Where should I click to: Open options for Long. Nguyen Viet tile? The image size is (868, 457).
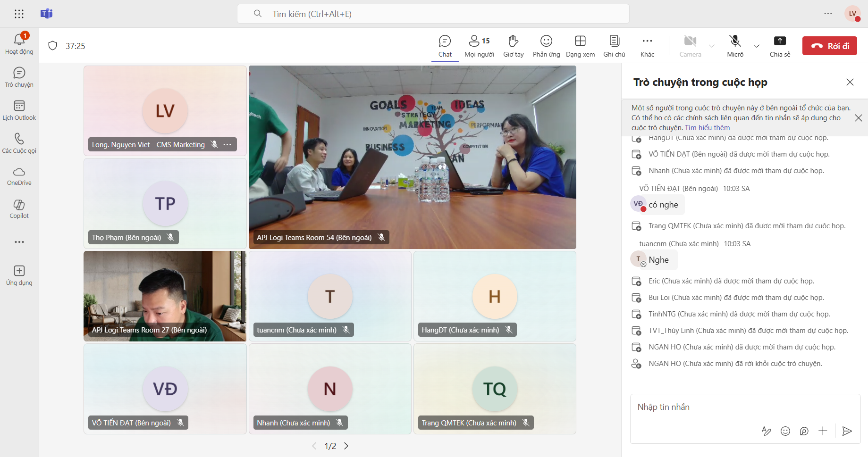coord(227,144)
